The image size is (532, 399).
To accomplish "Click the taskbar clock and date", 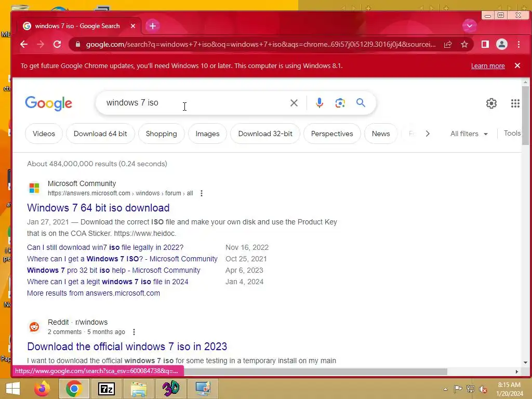I will pos(509,389).
